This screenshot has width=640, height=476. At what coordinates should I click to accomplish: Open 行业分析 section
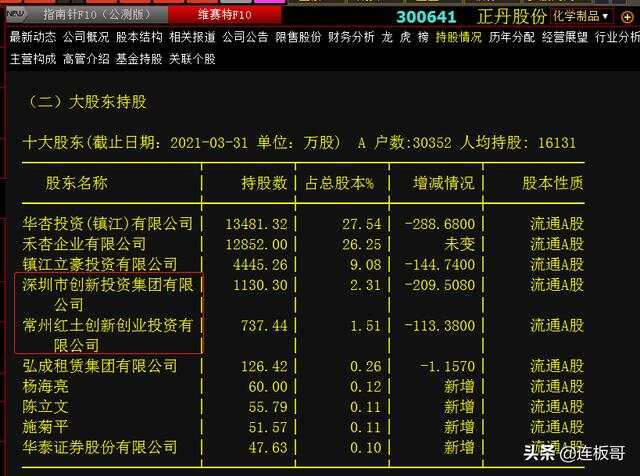tap(617, 37)
